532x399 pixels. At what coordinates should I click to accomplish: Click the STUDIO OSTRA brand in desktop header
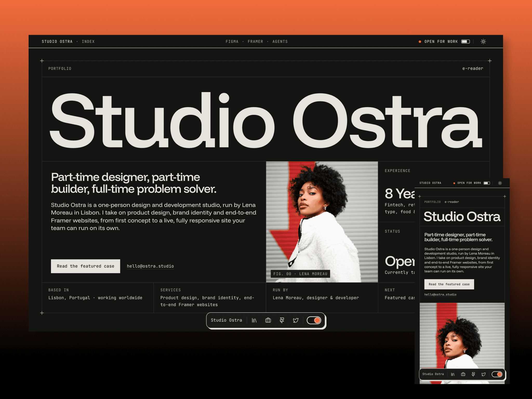pyautogui.click(x=57, y=42)
